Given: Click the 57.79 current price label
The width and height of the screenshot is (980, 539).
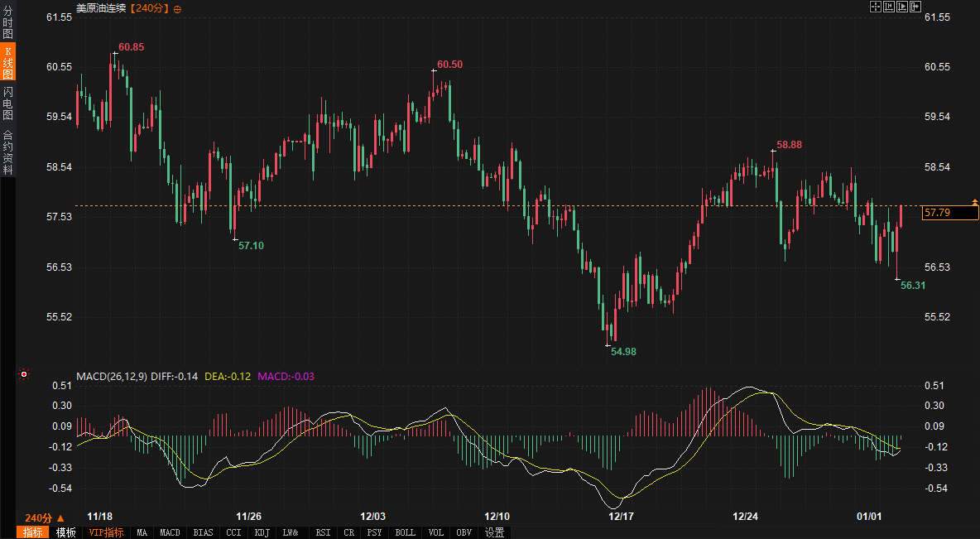Looking at the screenshot, I should (x=949, y=213).
